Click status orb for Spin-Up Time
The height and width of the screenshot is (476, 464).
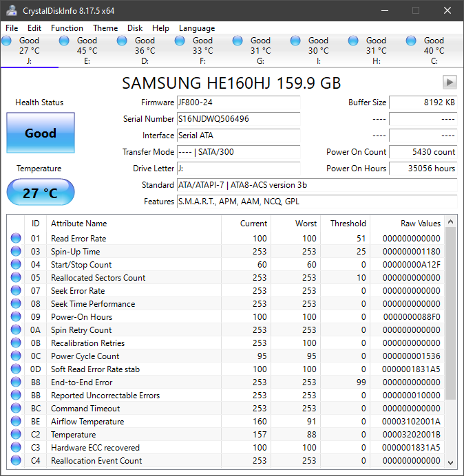point(16,251)
